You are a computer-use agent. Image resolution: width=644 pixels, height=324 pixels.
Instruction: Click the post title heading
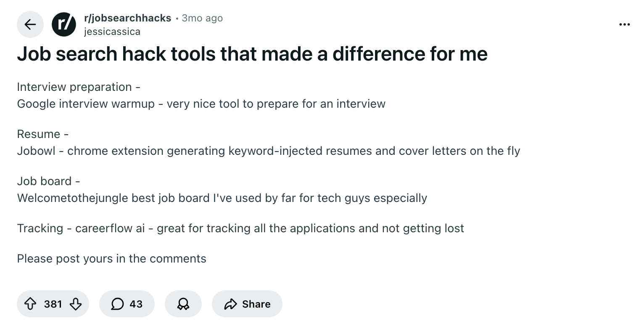pyautogui.click(x=252, y=54)
